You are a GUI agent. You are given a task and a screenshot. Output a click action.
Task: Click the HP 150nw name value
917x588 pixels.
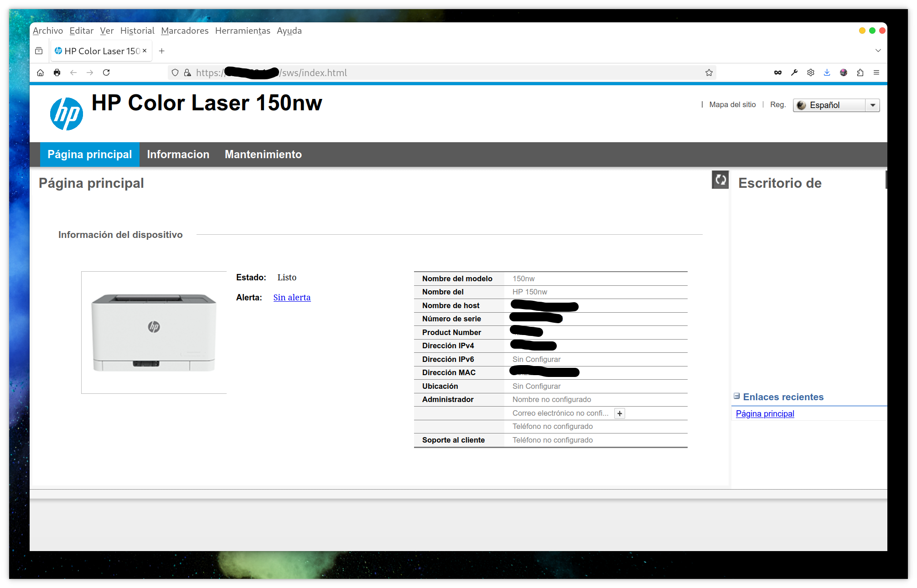click(529, 292)
